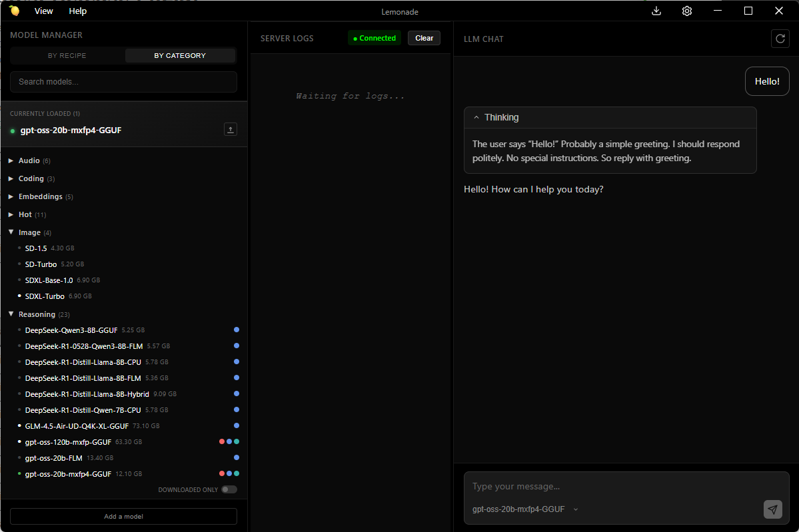Screen dimensions: 799x532
Task: Click the lemon app logo icon
Action: (14, 11)
